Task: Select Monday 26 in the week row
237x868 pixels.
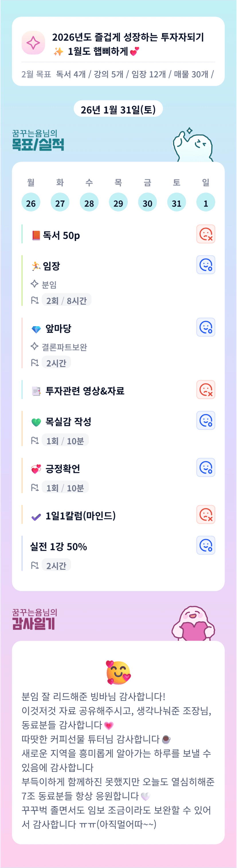Action: (x=31, y=203)
